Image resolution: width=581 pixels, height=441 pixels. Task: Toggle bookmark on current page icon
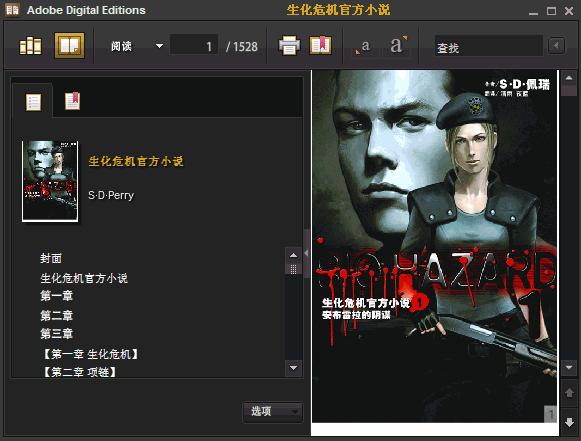[x=321, y=46]
